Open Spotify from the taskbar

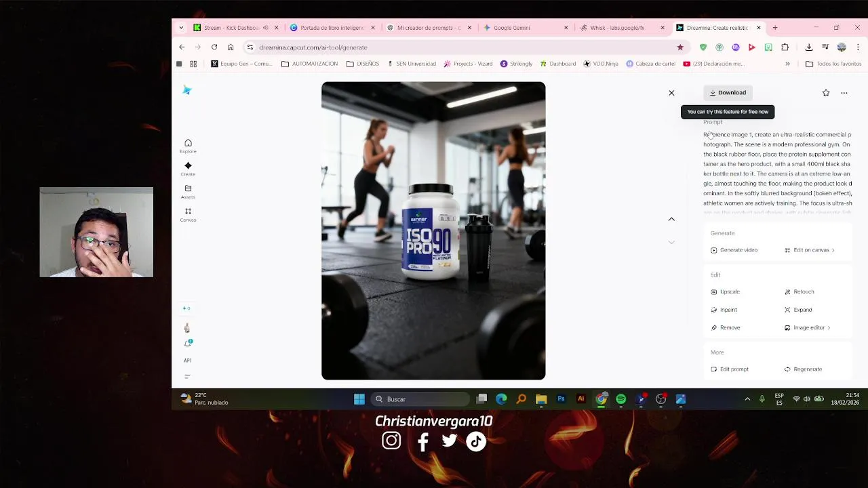pos(621,399)
